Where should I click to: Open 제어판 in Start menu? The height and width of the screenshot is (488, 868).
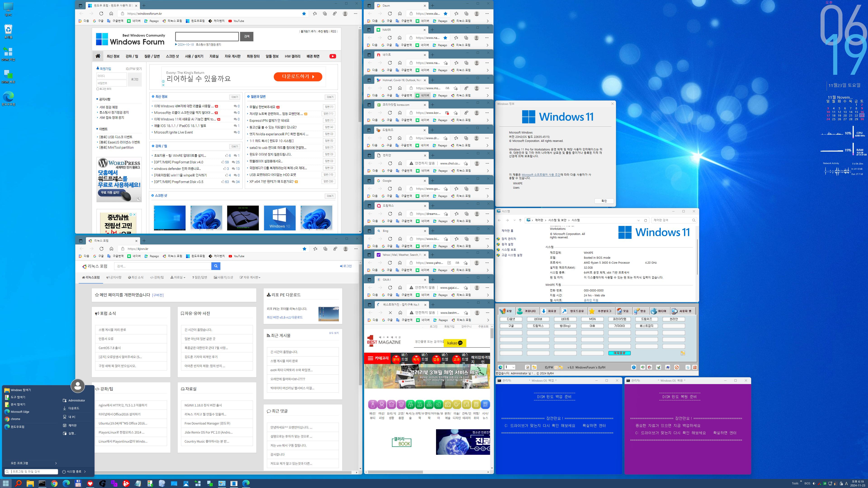tap(72, 425)
